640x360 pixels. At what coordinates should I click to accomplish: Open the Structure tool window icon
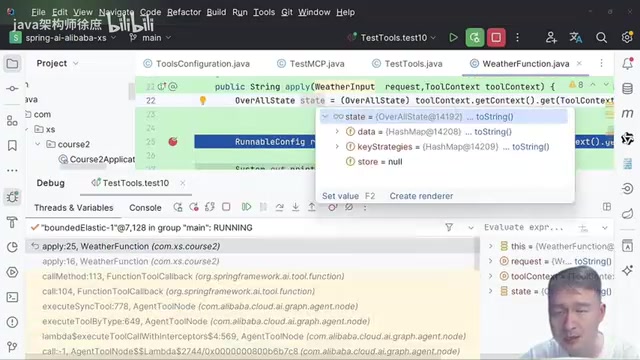click(12, 121)
